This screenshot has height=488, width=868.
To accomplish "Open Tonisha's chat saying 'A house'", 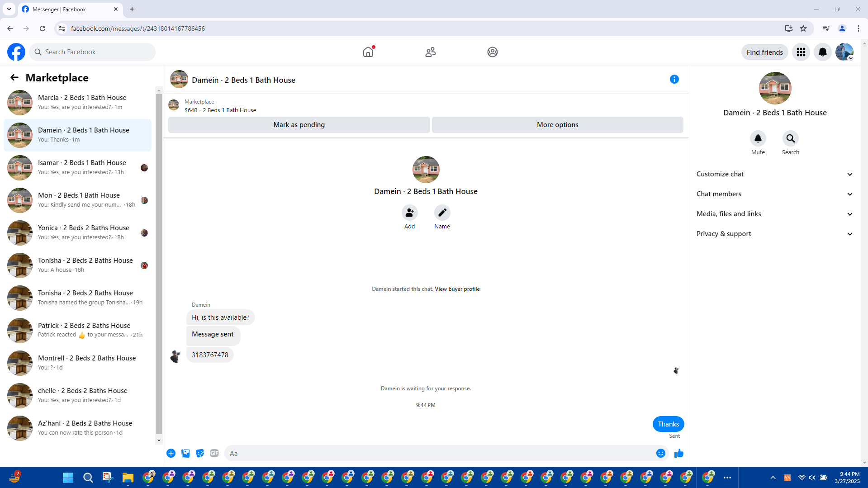I will [x=78, y=265].
